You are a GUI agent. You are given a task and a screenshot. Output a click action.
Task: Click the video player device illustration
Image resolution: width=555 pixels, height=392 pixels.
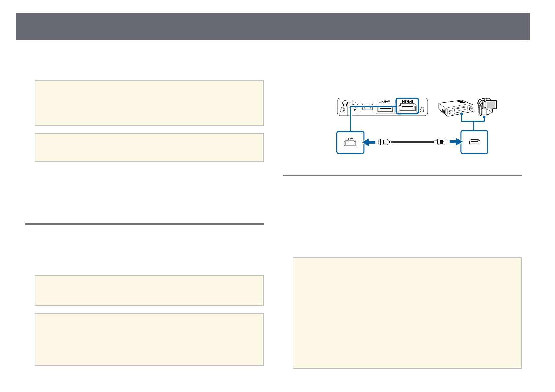point(455,108)
